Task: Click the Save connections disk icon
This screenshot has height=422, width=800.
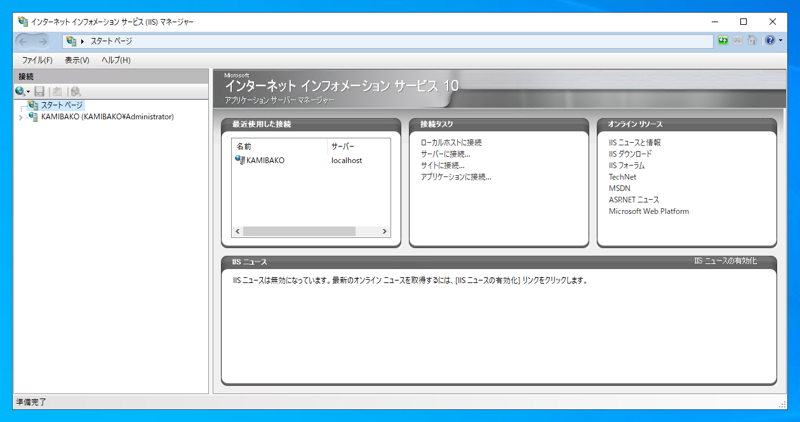Action: point(39,91)
